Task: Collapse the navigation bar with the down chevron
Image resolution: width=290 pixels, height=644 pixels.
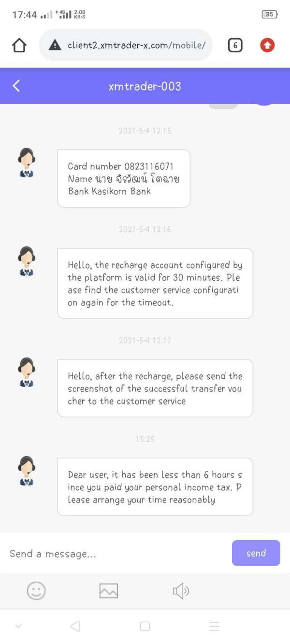Action: pos(18,626)
